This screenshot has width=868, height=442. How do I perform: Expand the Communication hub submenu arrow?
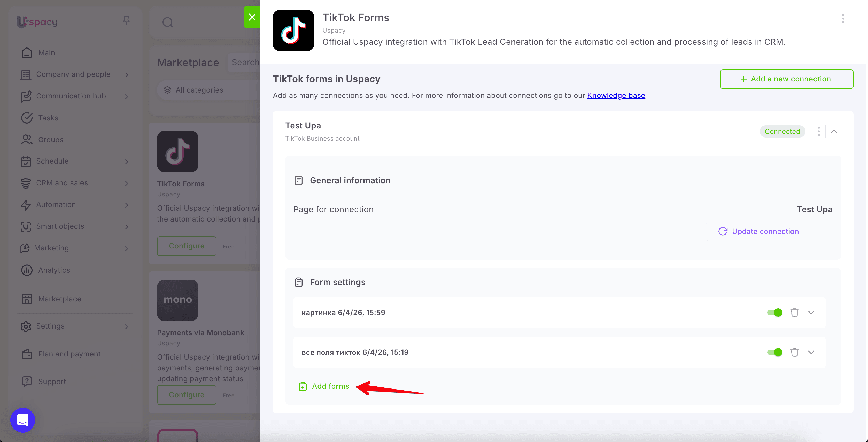[x=127, y=96]
